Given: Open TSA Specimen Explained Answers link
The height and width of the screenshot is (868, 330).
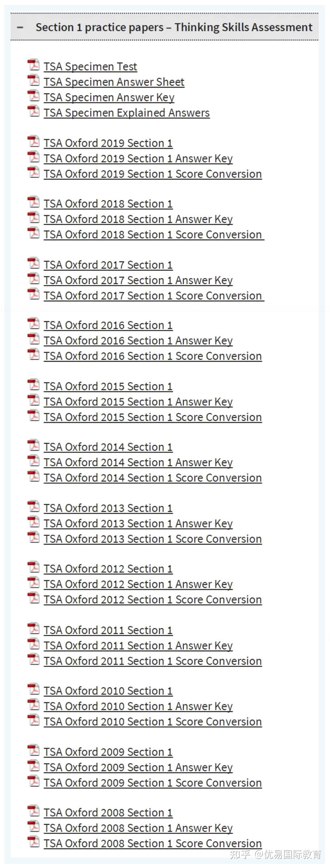Looking at the screenshot, I should click(127, 113).
